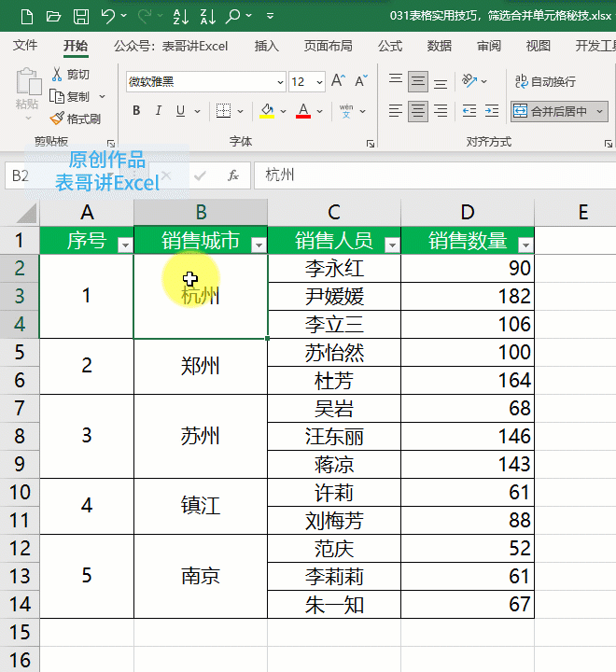Open the 销售城市 filter dropdown
The height and width of the screenshot is (672, 616).
259,245
